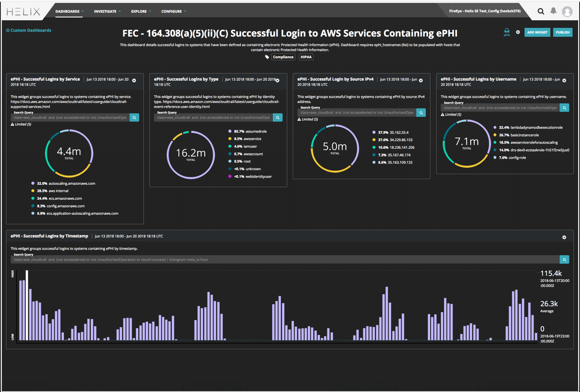Screen dimensions: 580x392
Task: Open the Explore menu
Action: (141, 11)
